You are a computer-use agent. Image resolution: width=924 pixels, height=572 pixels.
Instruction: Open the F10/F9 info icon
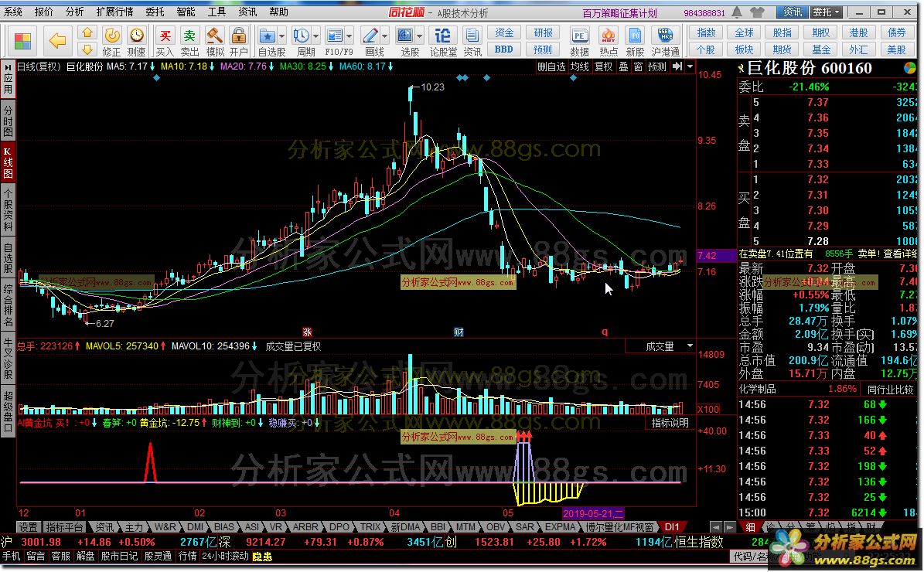[x=335, y=36]
